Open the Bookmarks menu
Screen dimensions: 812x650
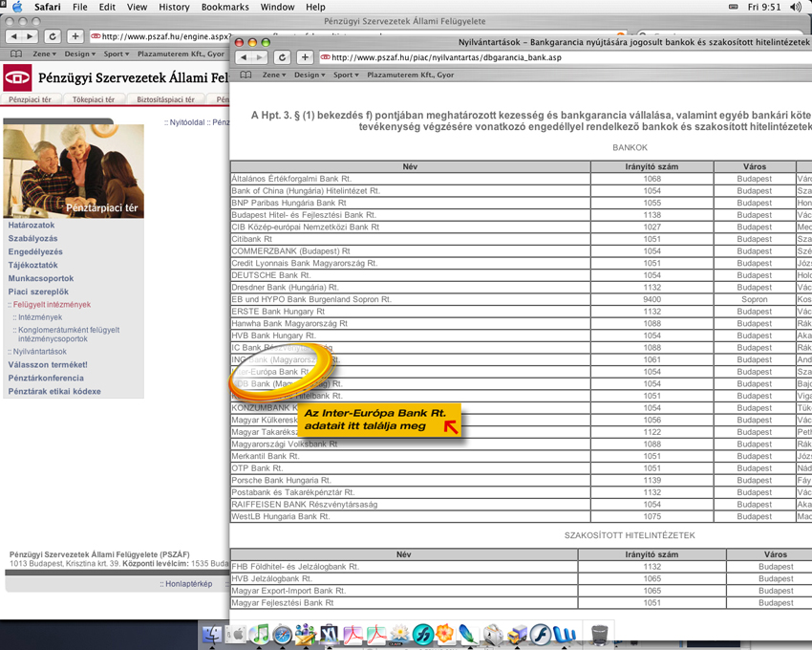[x=224, y=8]
